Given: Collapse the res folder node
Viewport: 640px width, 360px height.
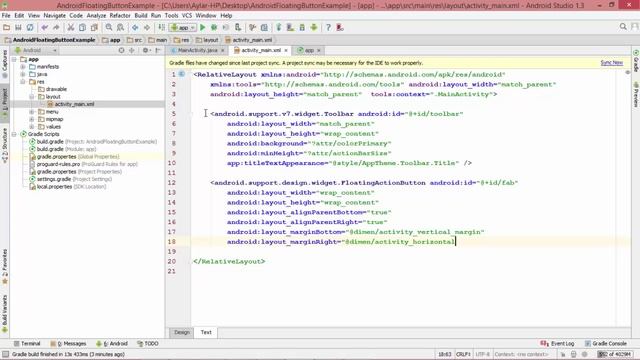Looking at the screenshot, I should [23, 82].
